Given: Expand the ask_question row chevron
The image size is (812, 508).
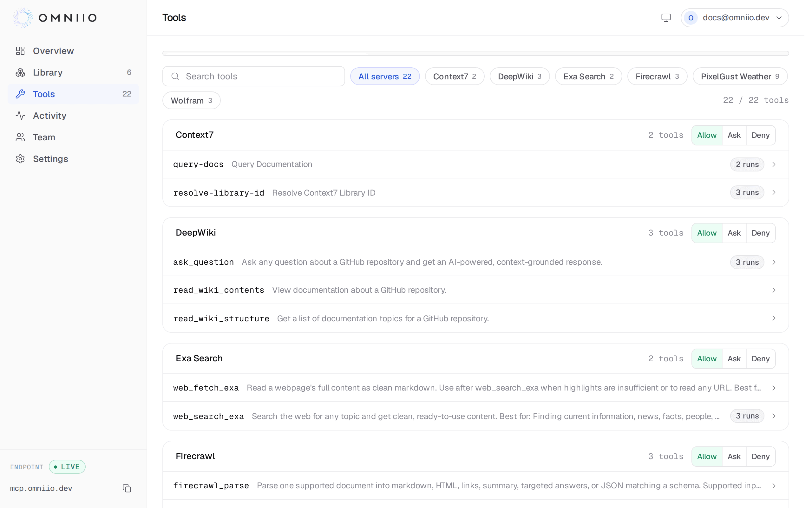Looking at the screenshot, I should pos(774,262).
